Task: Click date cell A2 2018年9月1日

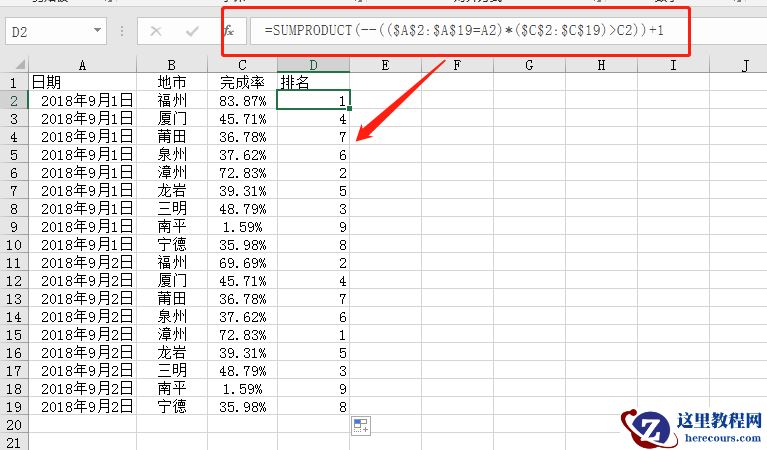Action: [82, 100]
